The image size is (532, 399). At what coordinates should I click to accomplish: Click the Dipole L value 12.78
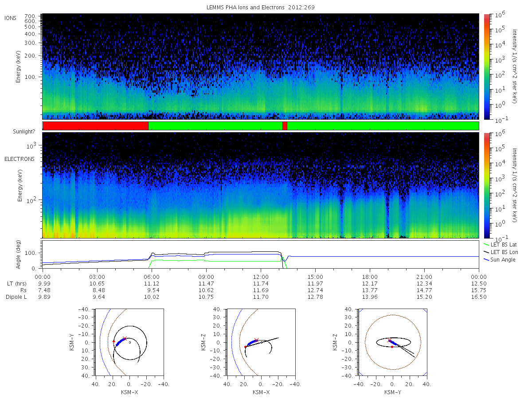click(x=315, y=297)
